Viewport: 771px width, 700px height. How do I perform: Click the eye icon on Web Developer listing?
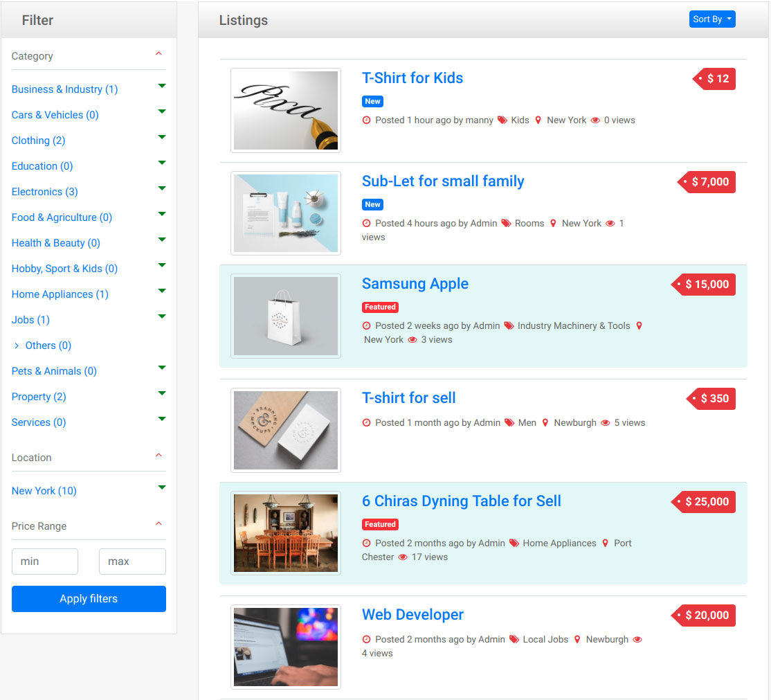click(x=637, y=640)
